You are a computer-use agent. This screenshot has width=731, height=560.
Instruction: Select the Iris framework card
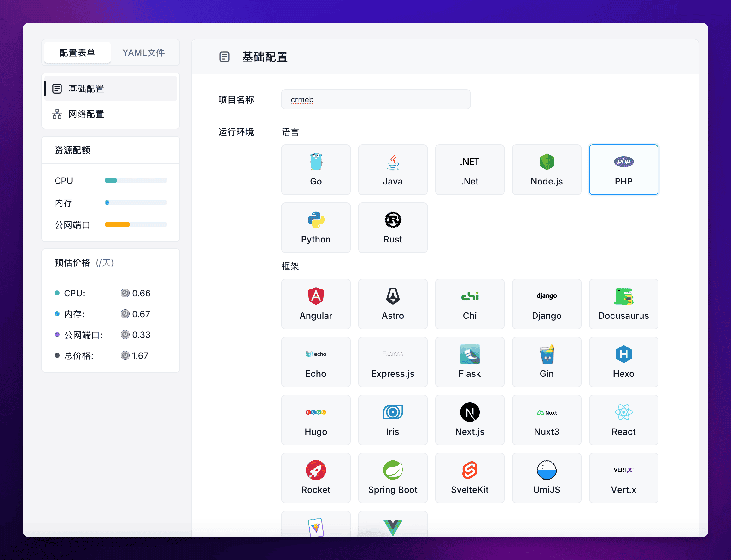[393, 420]
